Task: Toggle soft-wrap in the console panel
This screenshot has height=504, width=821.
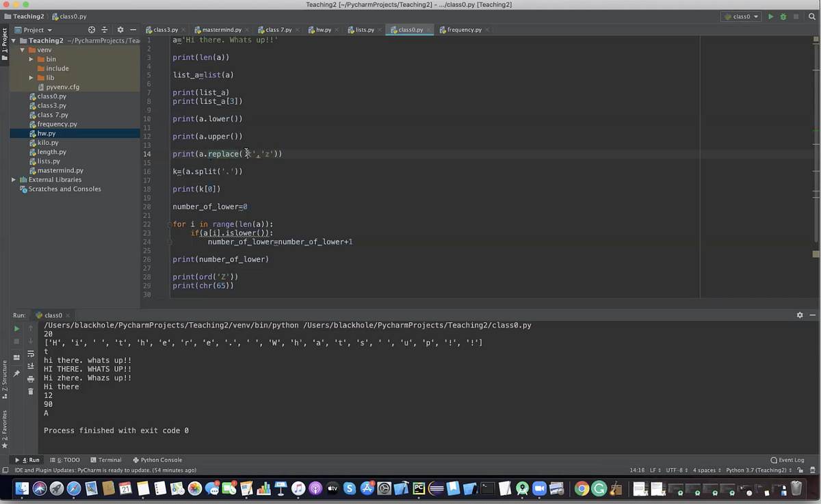Action: [30, 355]
